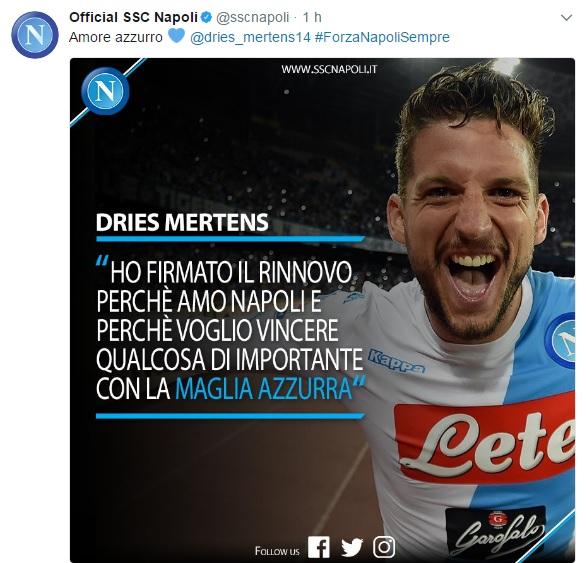Open the tweet options chevron
This screenshot has height=563, width=586.
567,18
